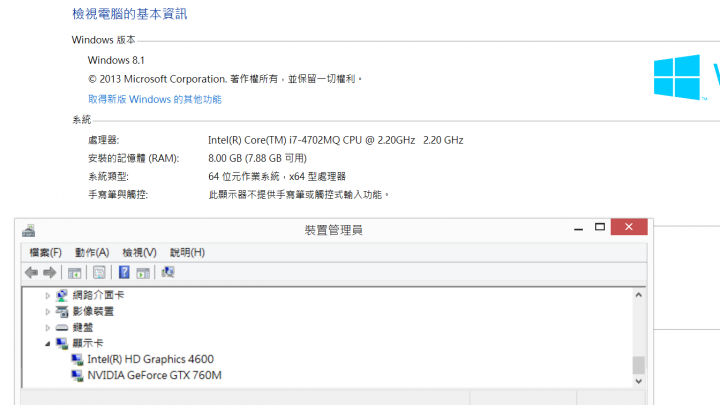Select NVIDIA GeForce GTX 760M entry
The height and width of the screenshot is (405, 720).
154,375
